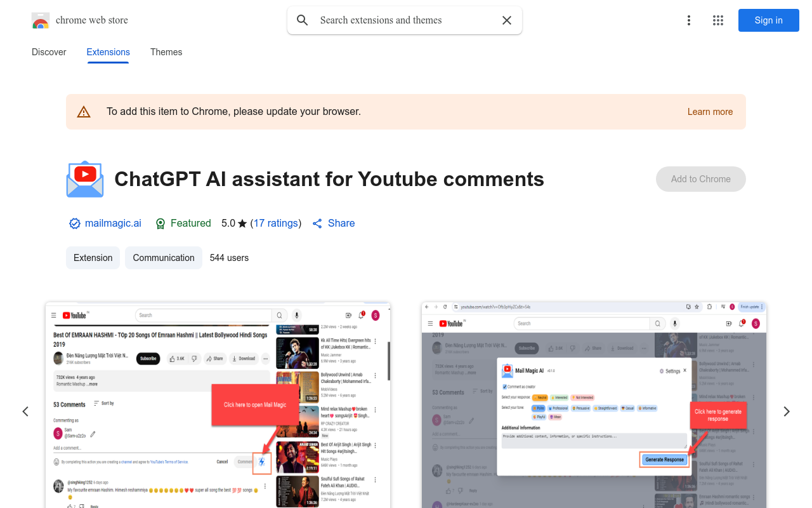The image size is (812, 508).
Task: Click the Featured badge icon
Action: [x=160, y=224]
